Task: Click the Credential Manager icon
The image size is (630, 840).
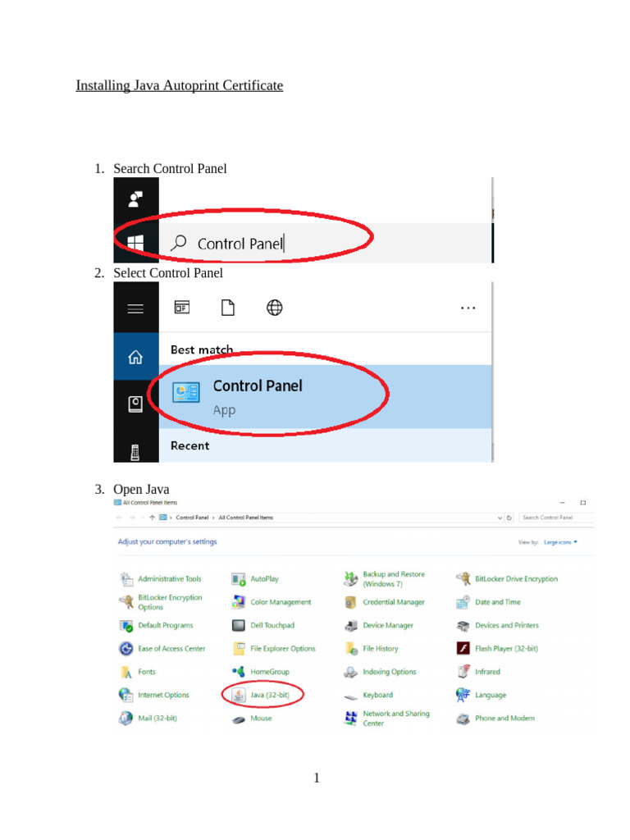Action: pyautogui.click(x=350, y=602)
